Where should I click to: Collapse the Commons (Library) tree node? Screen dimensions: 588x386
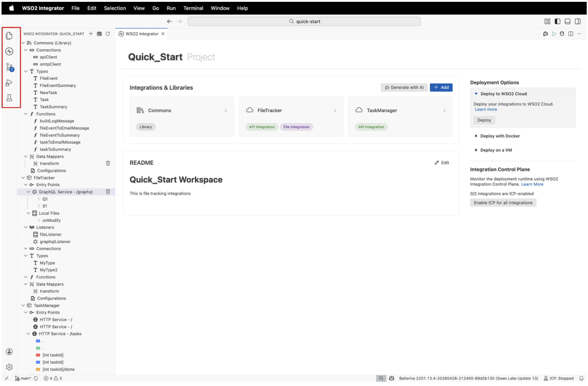[23, 43]
